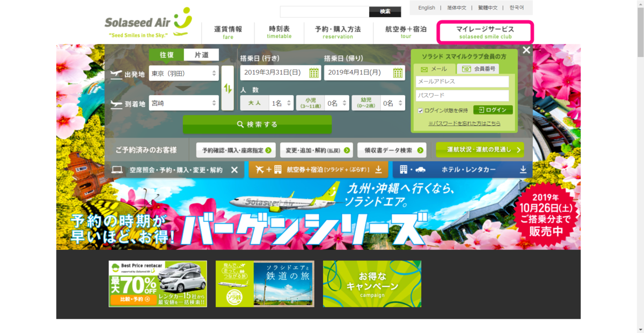Switch language to 简体中文
Screen dimensions: 644x333
pos(457,8)
